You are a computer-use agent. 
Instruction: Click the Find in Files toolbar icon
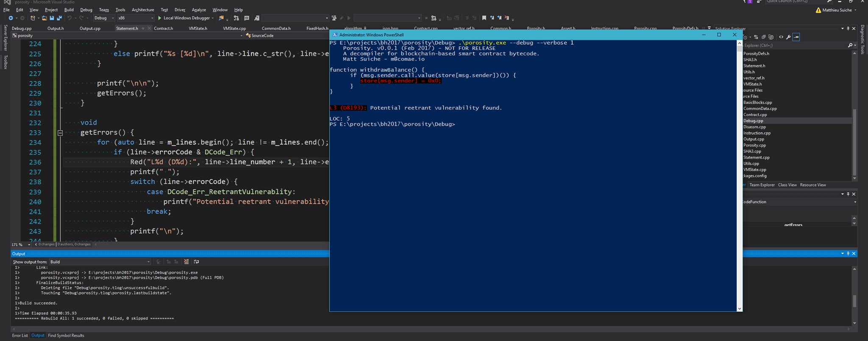pyautogui.click(x=221, y=18)
